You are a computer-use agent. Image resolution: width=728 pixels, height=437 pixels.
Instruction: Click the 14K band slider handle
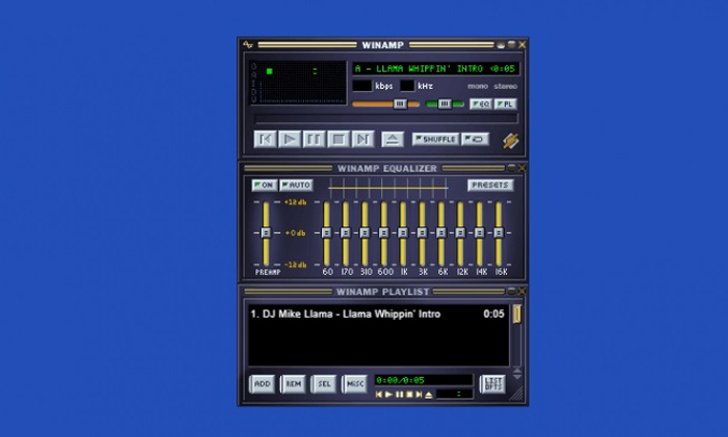479,232
